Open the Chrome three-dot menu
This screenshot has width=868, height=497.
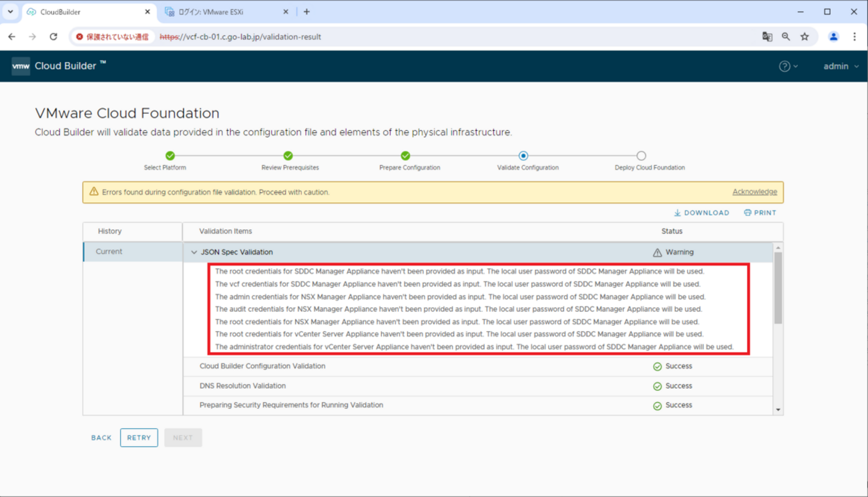pos(855,37)
